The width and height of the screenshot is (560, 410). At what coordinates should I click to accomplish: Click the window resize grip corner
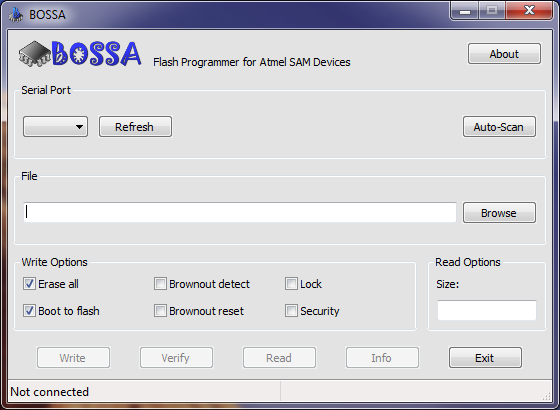[x=546, y=395]
